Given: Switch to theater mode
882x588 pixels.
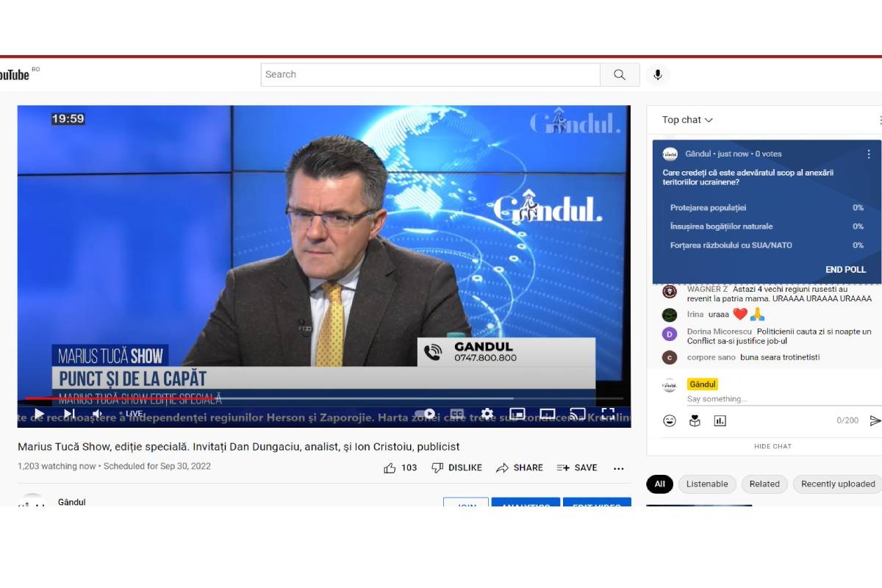Looking at the screenshot, I should coord(548,414).
